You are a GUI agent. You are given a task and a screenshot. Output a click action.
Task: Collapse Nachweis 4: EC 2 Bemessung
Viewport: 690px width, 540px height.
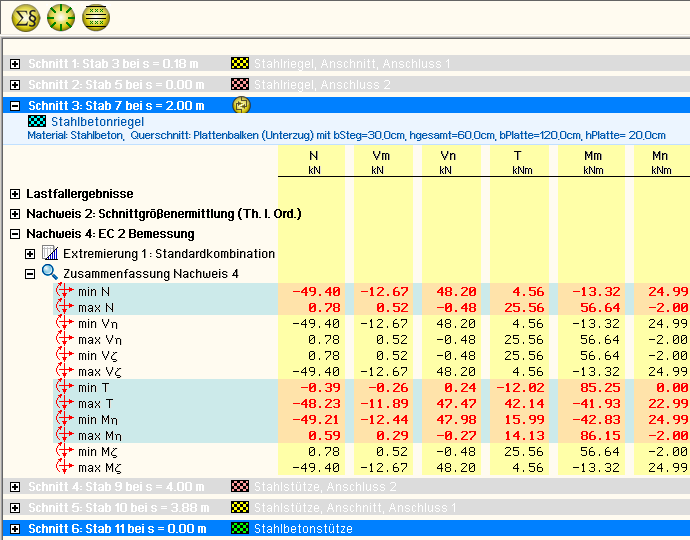tap(15, 233)
